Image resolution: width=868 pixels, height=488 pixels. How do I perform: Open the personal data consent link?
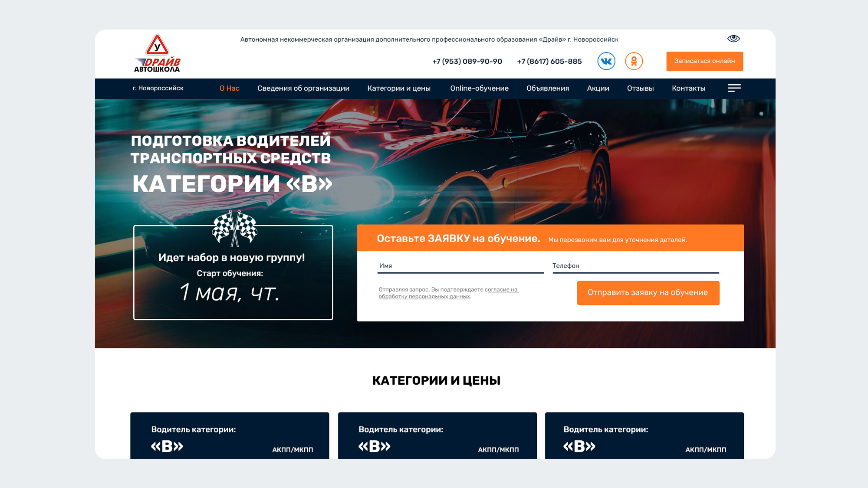coord(448,293)
